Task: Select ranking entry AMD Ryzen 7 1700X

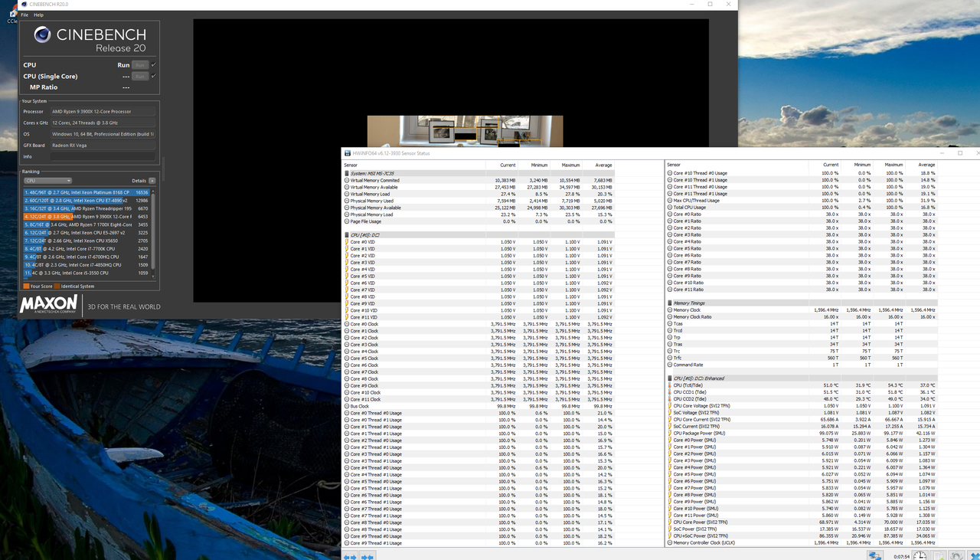Action: pyautogui.click(x=87, y=224)
